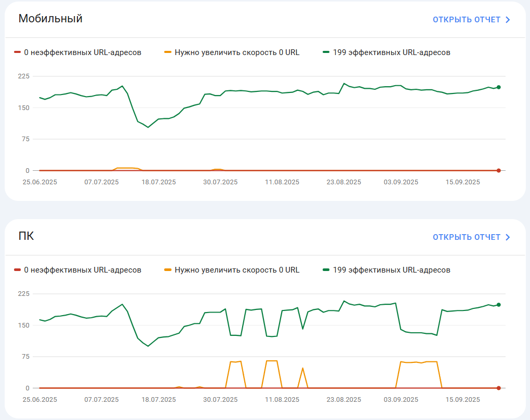Click orange legend marker in Мобильный chart

pyautogui.click(x=168, y=52)
